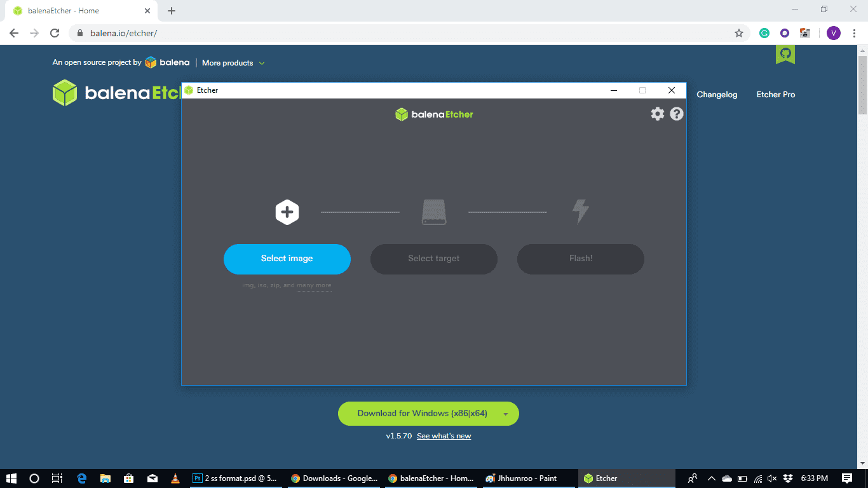Viewport: 868px width, 488px height.
Task: Open the Download for Windows version dropdown arrow
Action: pyautogui.click(x=506, y=413)
